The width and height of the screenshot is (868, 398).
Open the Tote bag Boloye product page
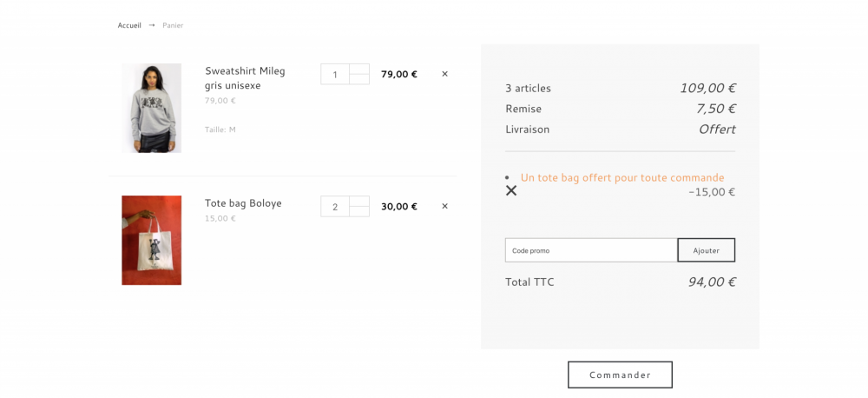(x=243, y=203)
